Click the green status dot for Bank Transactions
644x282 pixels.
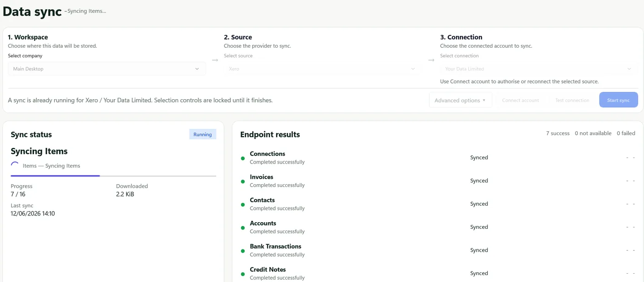[243, 251]
